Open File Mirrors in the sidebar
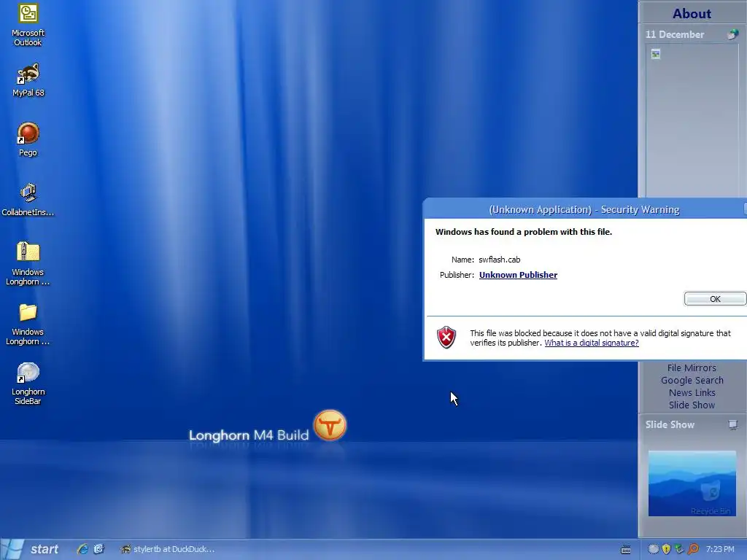Screen dimensions: 747x560 coord(692,367)
